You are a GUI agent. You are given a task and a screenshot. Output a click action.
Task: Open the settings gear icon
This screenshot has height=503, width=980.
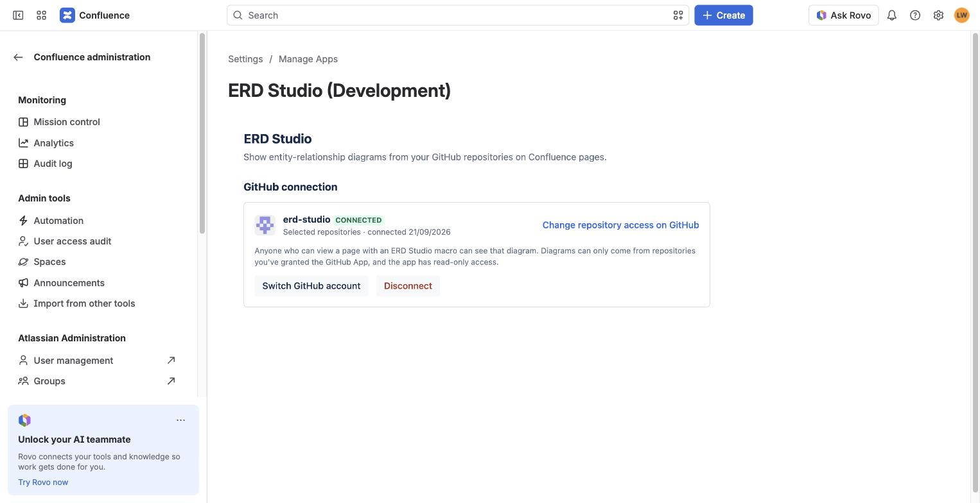(938, 15)
